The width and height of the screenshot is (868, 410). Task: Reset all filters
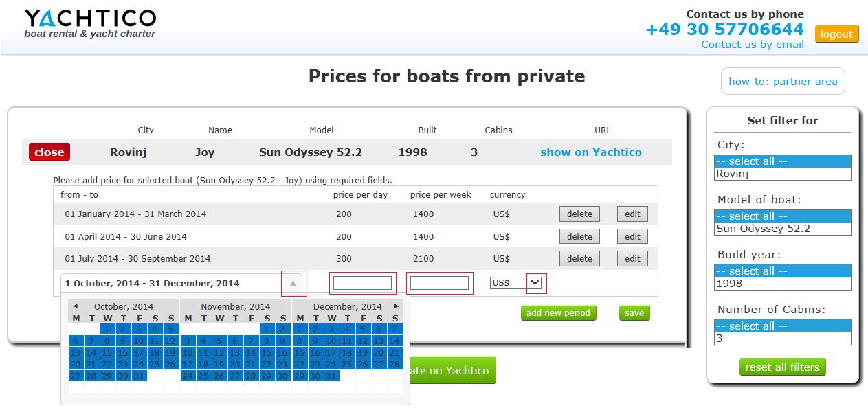pos(782,367)
